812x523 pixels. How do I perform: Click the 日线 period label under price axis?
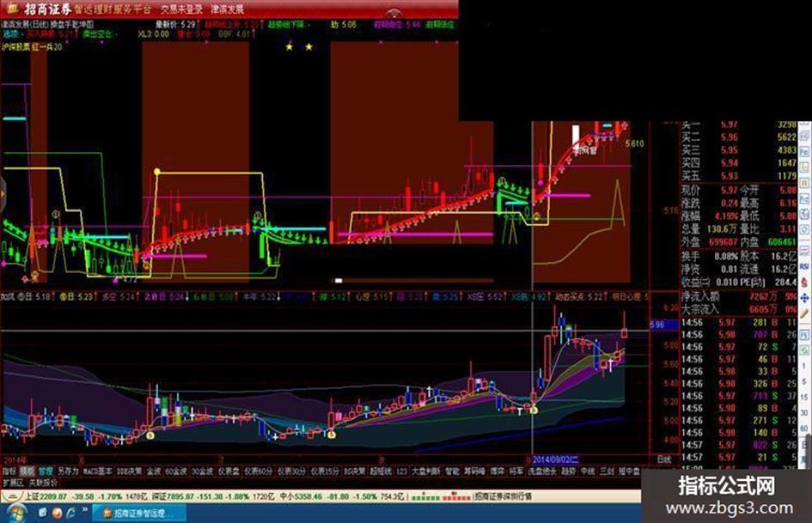point(664,459)
